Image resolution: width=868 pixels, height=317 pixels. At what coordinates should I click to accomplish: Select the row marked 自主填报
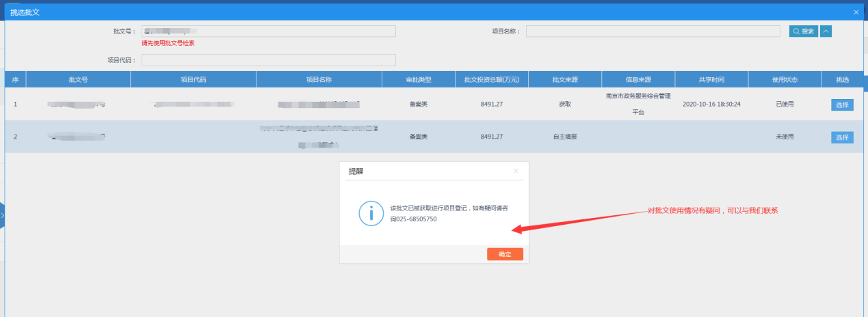[564, 137]
